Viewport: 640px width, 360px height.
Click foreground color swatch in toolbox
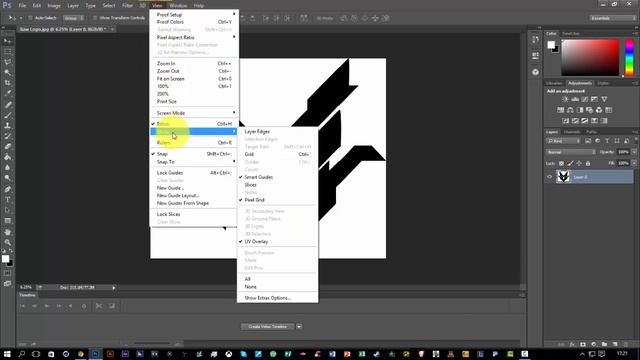tap(5, 259)
